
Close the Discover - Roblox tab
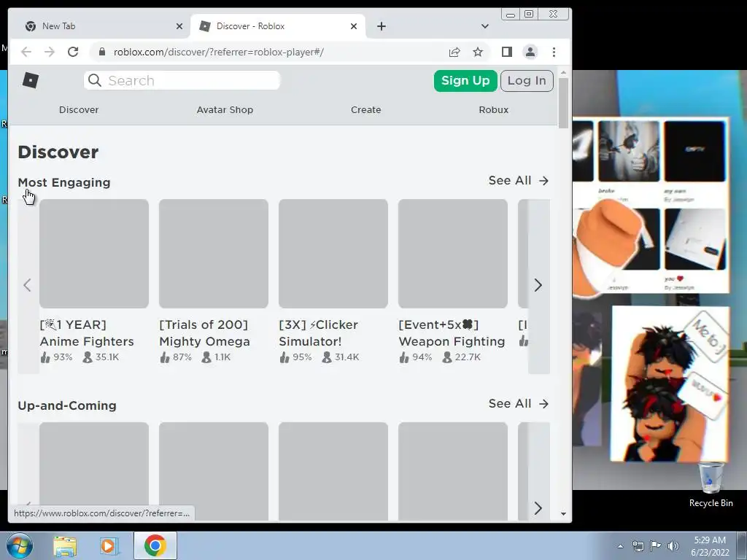point(354,26)
